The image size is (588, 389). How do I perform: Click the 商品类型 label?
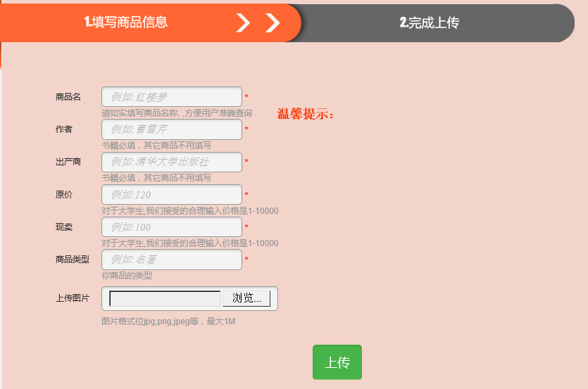click(73, 260)
